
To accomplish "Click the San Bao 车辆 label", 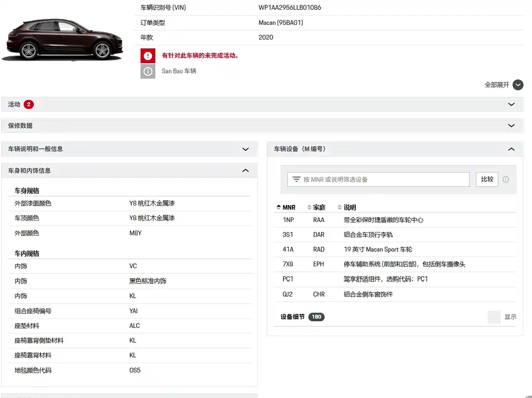I will (179, 71).
